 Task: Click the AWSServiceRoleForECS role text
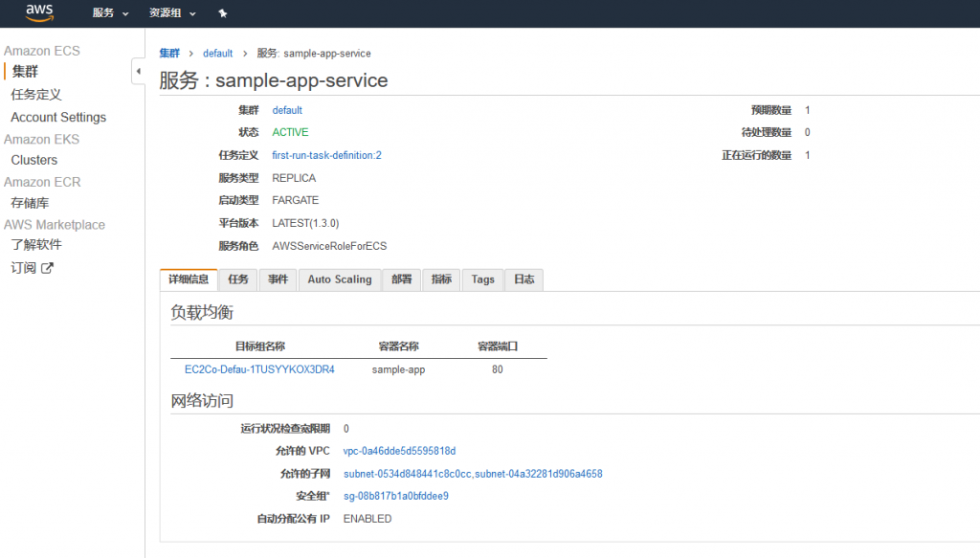[329, 246]
